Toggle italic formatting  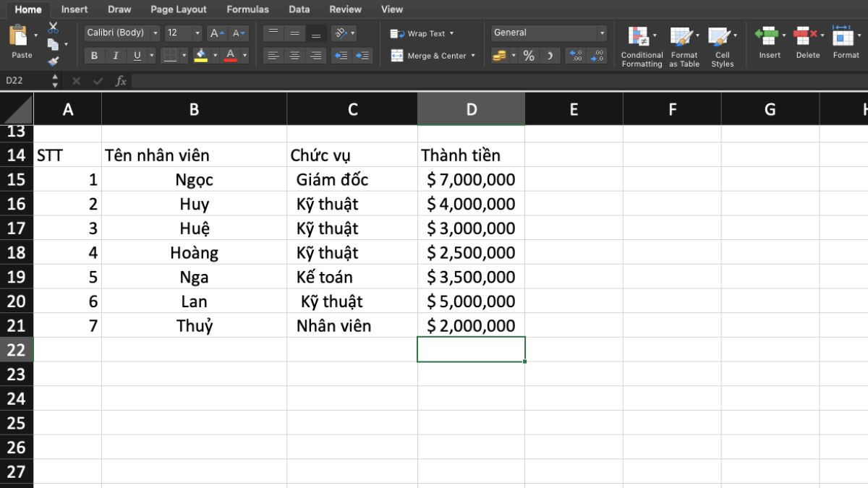[x=116, y=55]
